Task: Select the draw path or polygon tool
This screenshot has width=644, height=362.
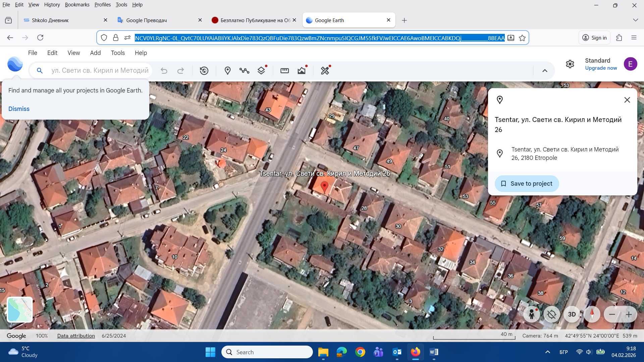Action: (244, 71)
